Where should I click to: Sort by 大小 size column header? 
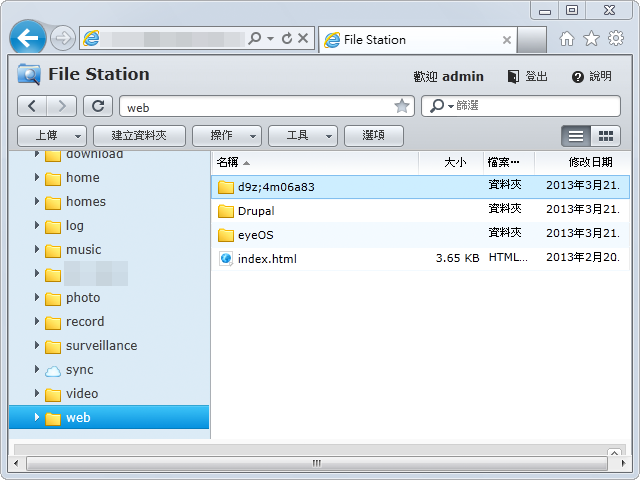(451, 162)
